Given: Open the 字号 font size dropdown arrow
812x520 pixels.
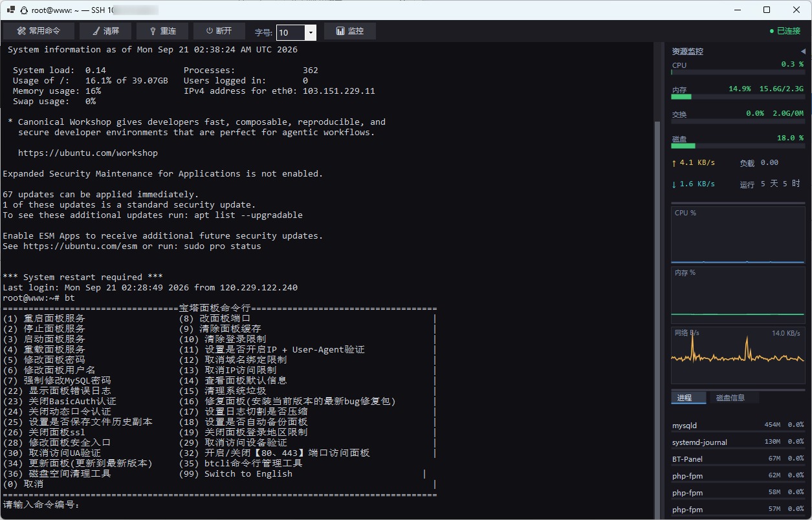Looking at the screenshot, I should (x=311, y=32).
